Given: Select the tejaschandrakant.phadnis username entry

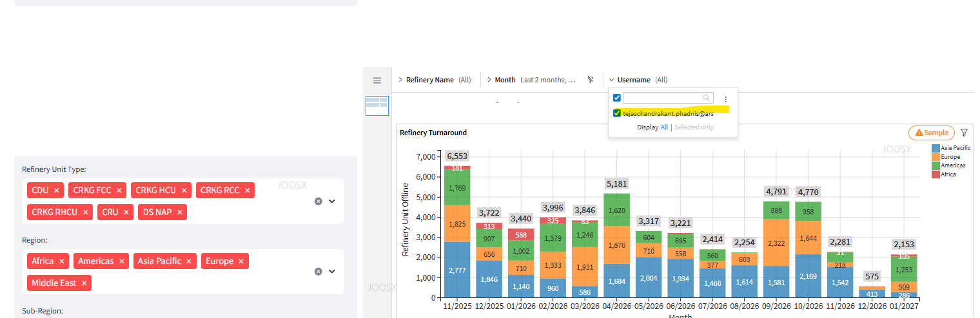Looking at the screenshot, I should 668,113.
